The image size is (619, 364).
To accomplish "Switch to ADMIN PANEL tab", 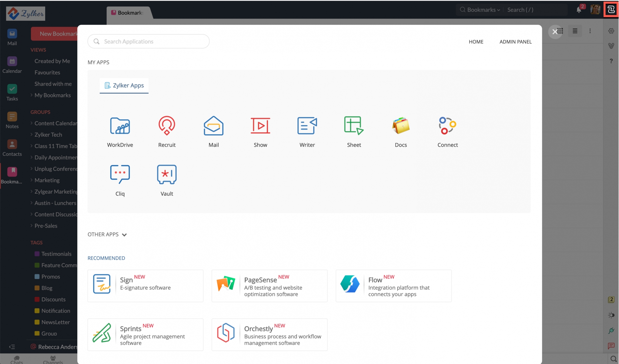I will click(x=515, y=41).
